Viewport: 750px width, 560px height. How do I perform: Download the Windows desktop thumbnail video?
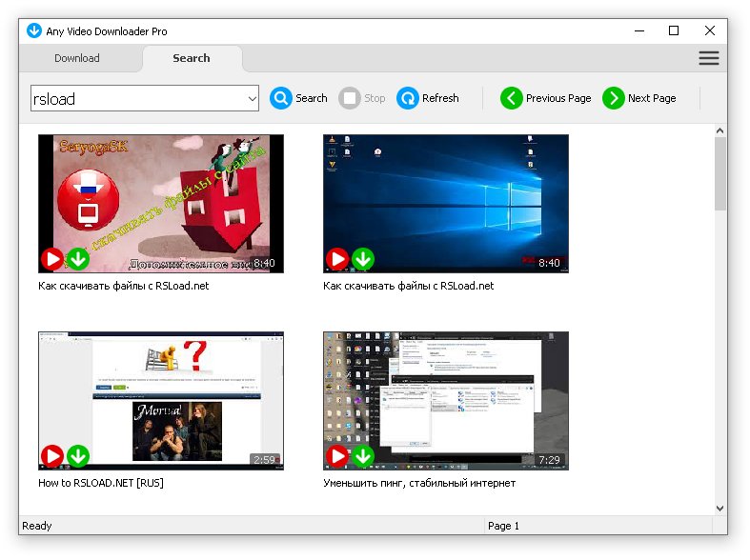pos(363,259)
